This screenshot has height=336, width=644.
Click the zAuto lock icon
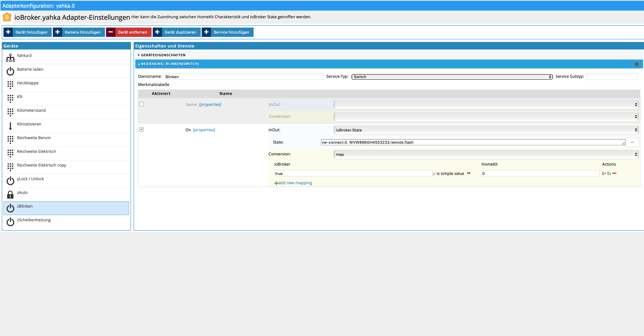(10, 195)
